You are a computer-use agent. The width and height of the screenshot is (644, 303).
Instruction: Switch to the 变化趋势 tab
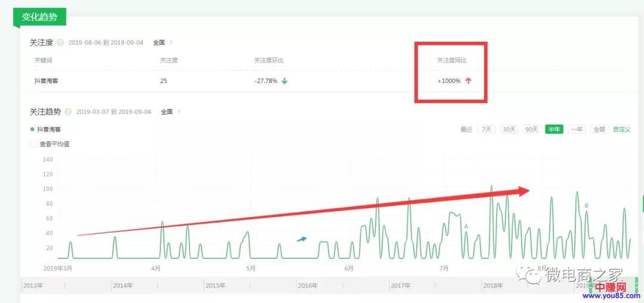[39, 17]
